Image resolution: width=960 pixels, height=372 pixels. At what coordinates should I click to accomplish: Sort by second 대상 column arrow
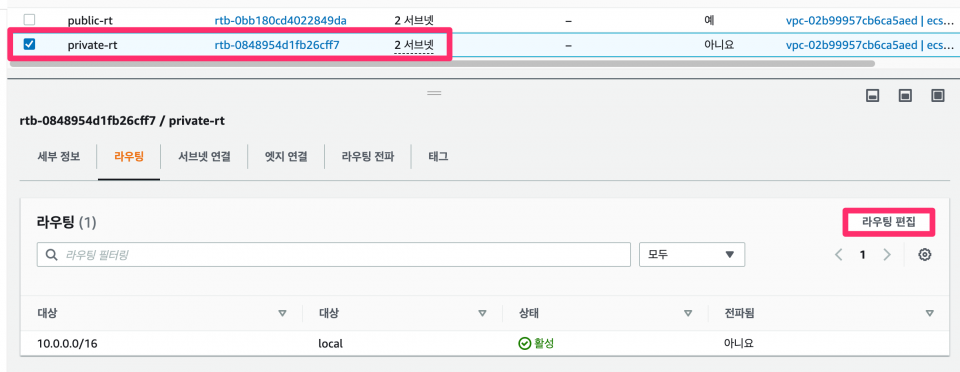(482, 313)
